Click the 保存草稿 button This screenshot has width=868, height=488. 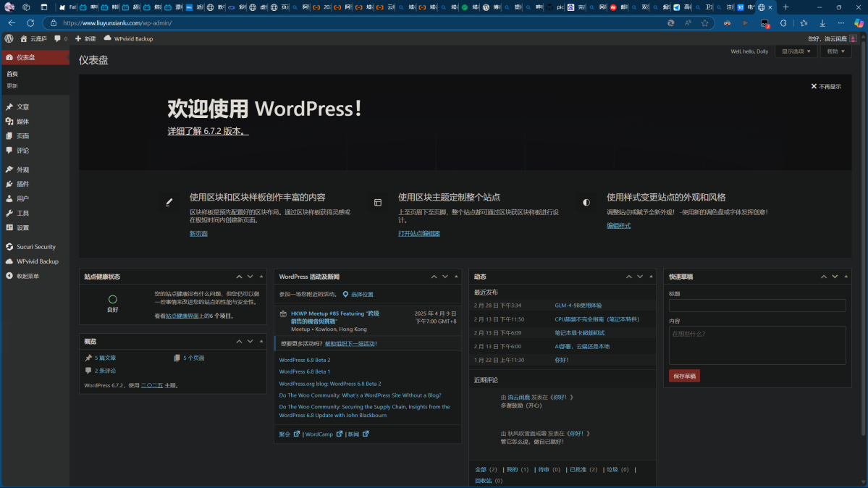click(684, 376)
